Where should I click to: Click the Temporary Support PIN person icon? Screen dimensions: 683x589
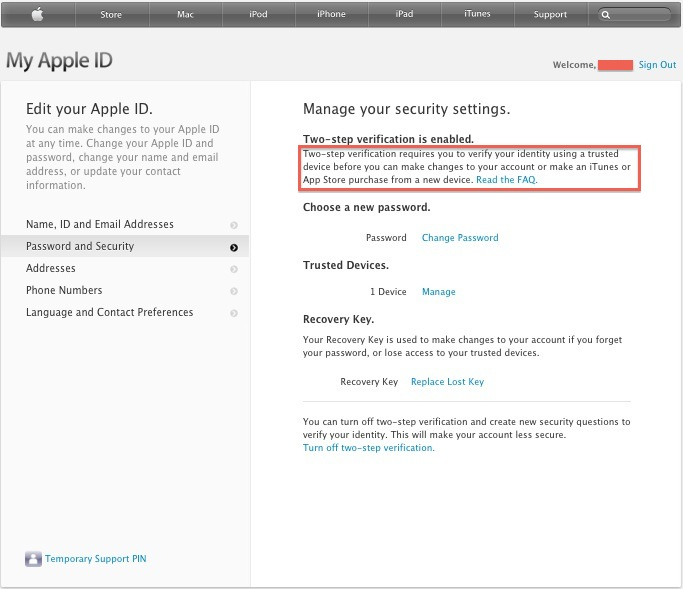pyautogui.click(x=33, y=559)
